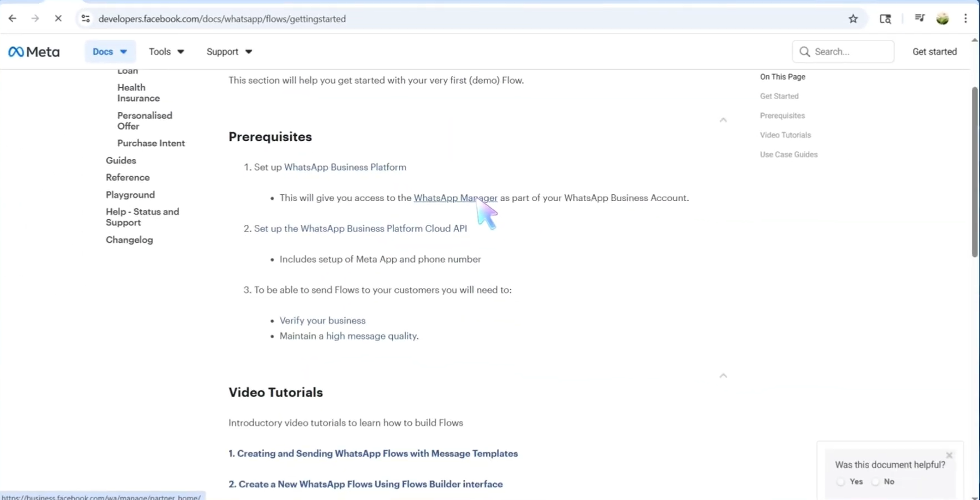Collapse the Prerequisites section chevron

(723, 120)
